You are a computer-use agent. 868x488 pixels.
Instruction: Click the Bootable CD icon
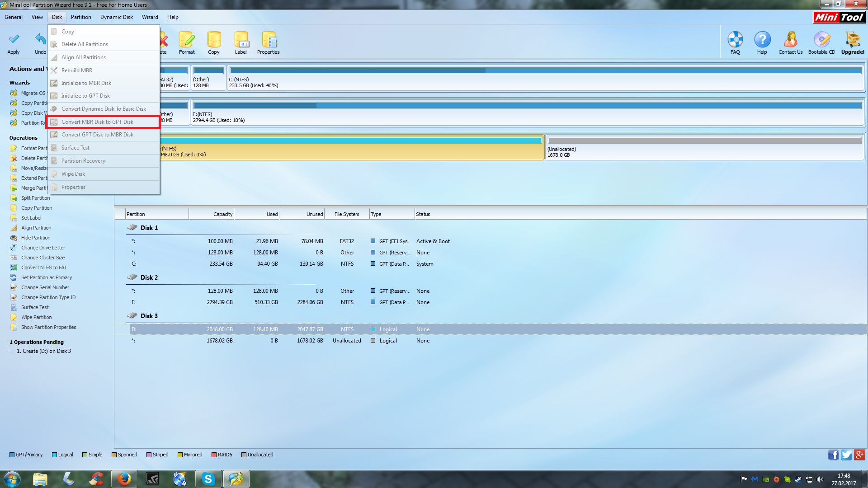point(821,40)
